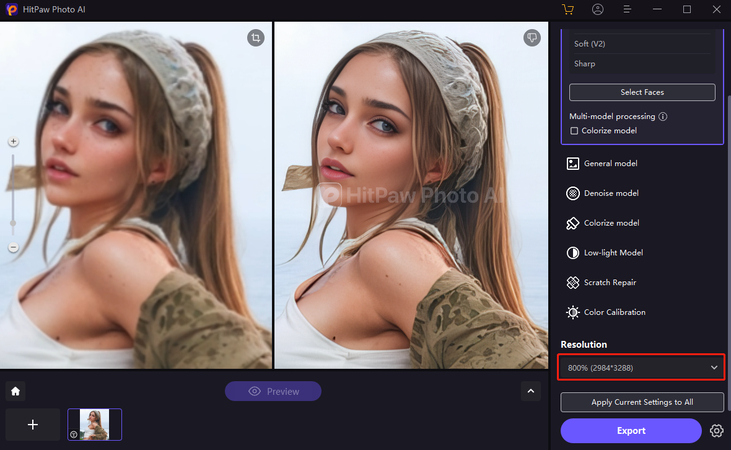
Task: Open the hamburger menu in title bar
Action: coord(627,9)
